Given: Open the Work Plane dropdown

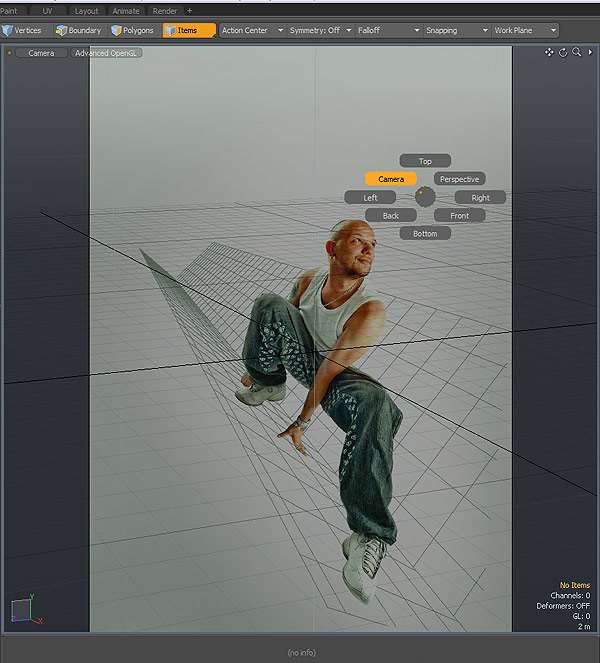Looking at the screenshot, I should [x=523, y=31].
